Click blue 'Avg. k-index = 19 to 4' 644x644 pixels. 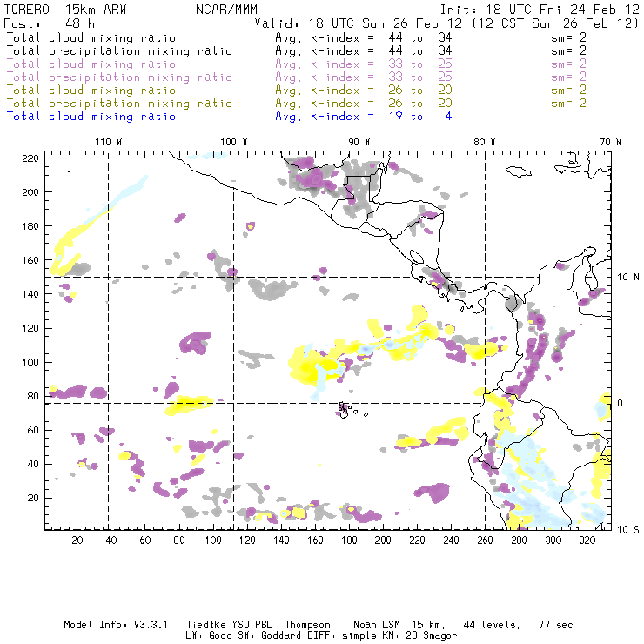point(364,117)
